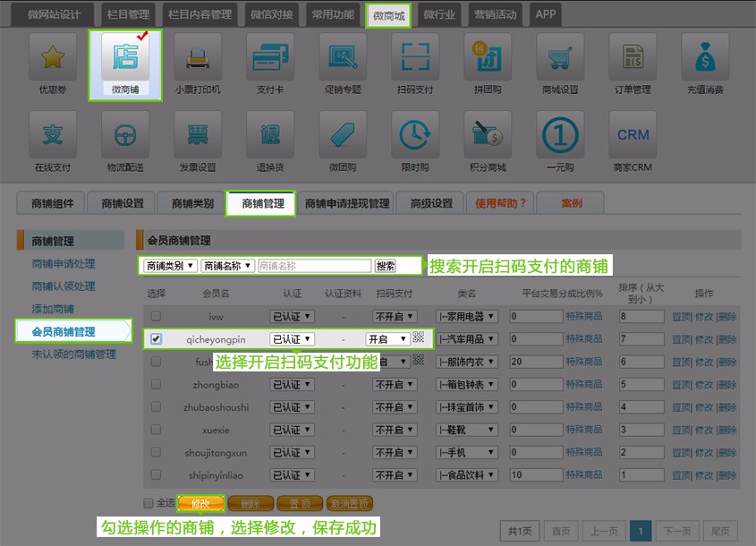Open the 高级设置 tab
The image size is (756, 546).
coord(431,203)
